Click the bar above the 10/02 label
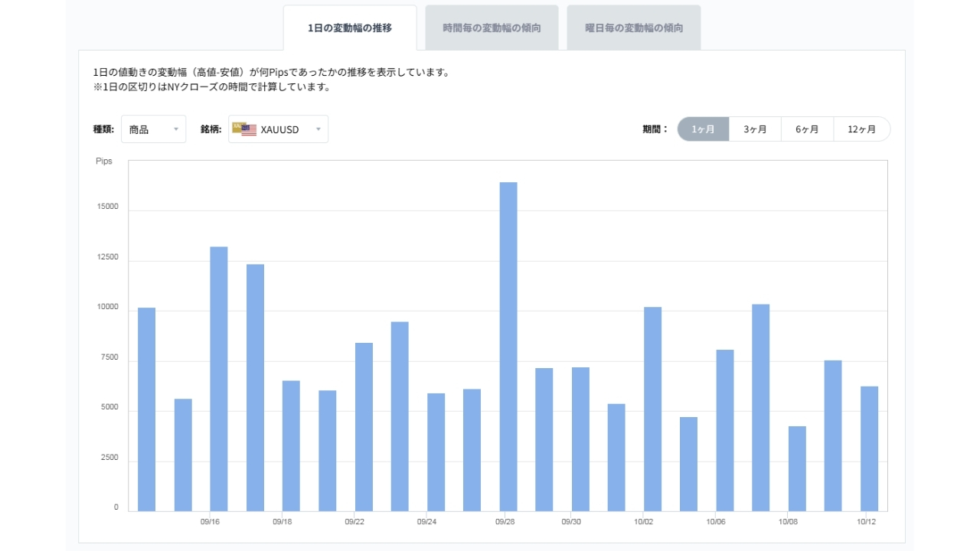The image size is (980, 551). 652,409
